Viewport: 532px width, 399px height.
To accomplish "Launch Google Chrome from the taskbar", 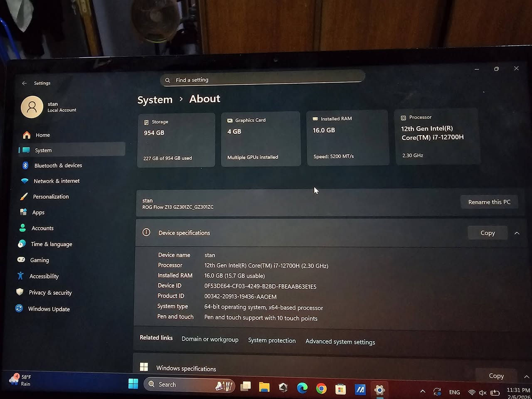I will click(x=321, y=388).
